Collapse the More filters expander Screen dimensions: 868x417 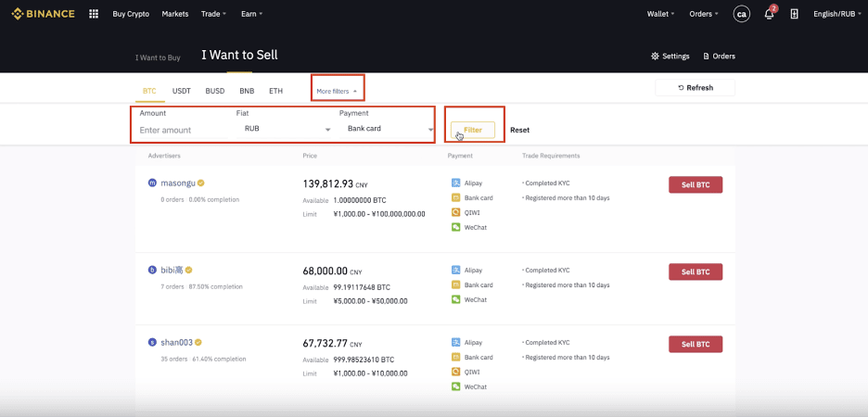pos(337,91)
